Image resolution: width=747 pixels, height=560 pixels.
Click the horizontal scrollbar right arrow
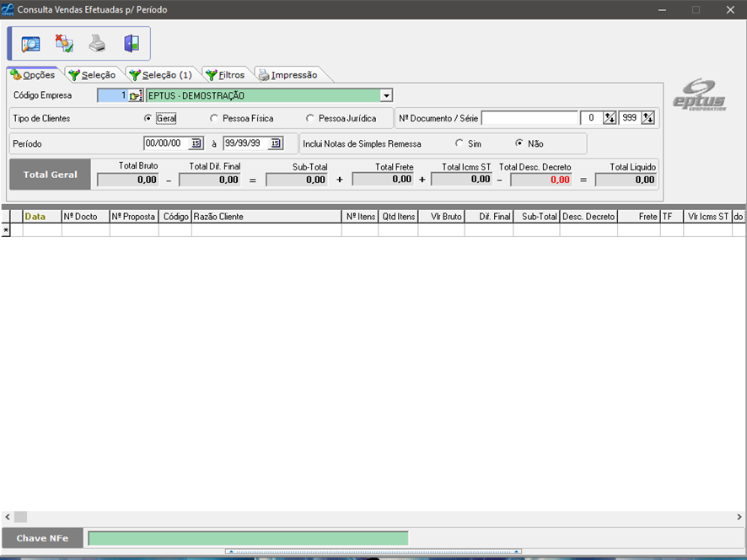(x=739, y=516)
